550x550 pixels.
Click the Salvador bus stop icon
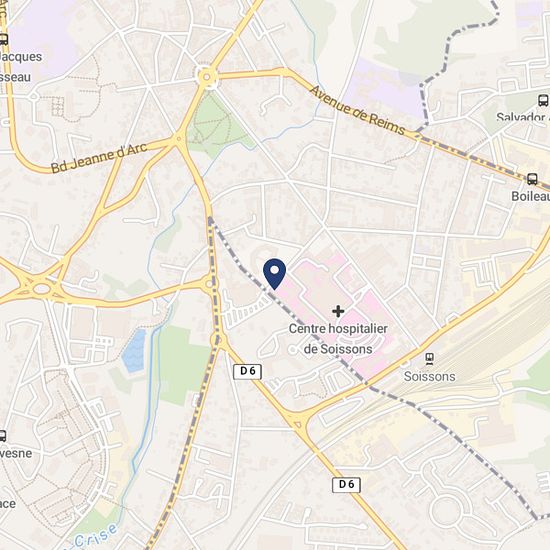[543, 101]
